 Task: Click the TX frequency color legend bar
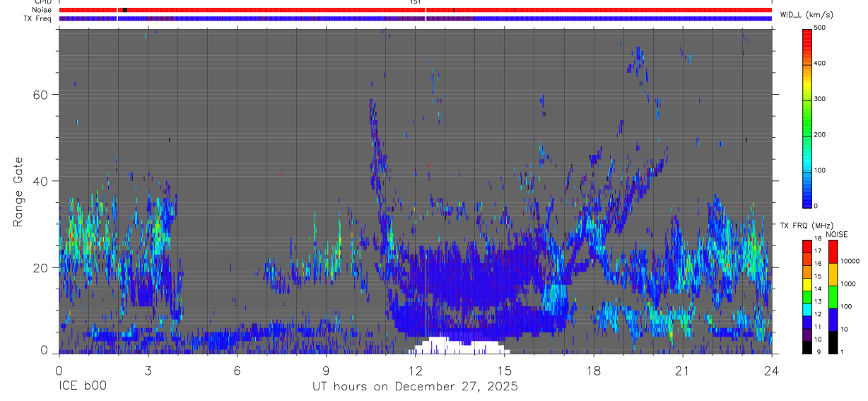[x=807, y=297]
